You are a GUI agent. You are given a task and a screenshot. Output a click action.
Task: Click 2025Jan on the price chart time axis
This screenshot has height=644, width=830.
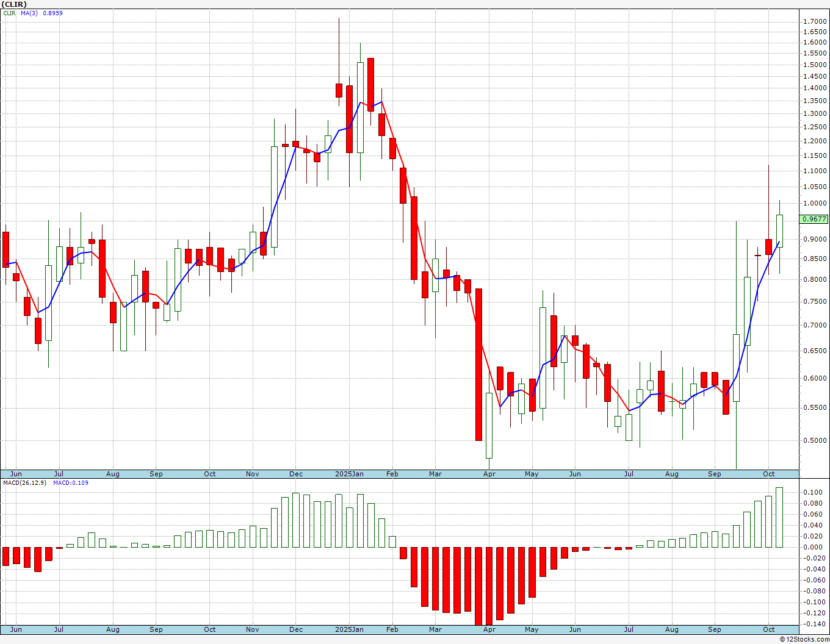pyautogui.click(x=350, y=474)
